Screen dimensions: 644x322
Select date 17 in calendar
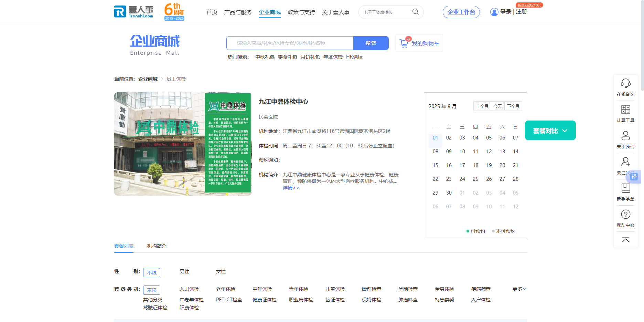point(462,165)
